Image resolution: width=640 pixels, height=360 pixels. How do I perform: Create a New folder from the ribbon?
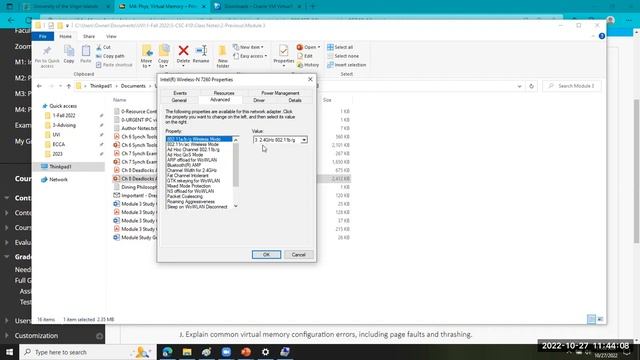(x=222, y=55)
